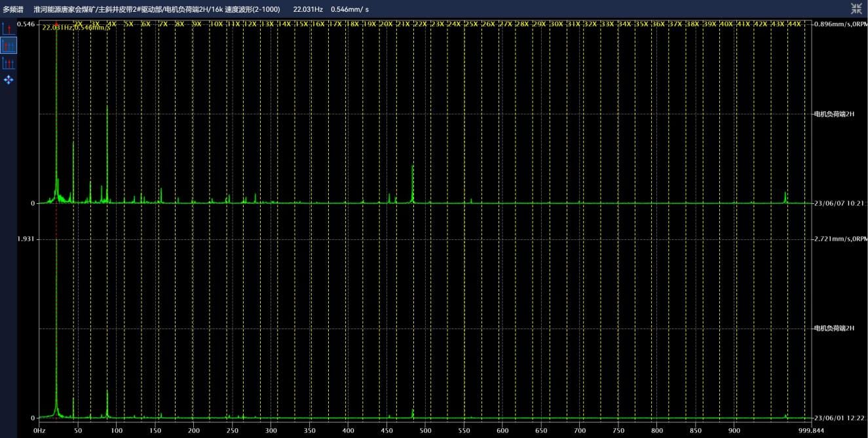The image size is (868, 438).
Task: Click the collapse arrows icon top right
Action: [856, 9]
